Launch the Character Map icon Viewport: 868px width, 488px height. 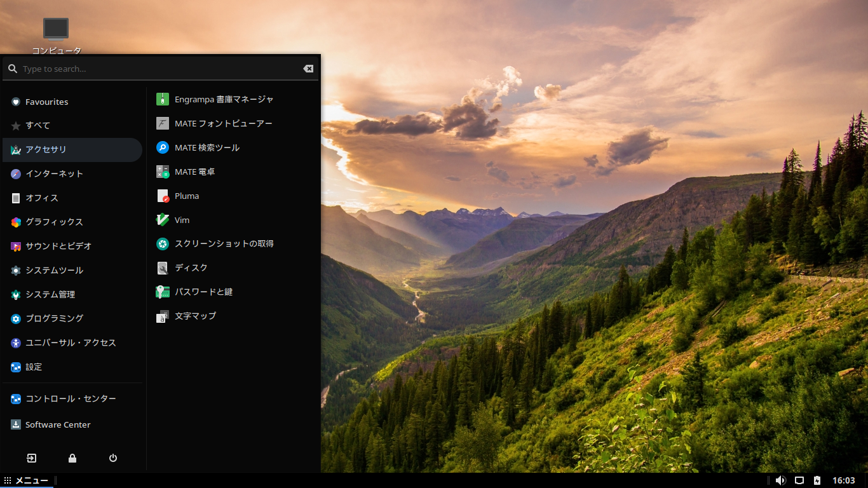[x=163, y=316]
